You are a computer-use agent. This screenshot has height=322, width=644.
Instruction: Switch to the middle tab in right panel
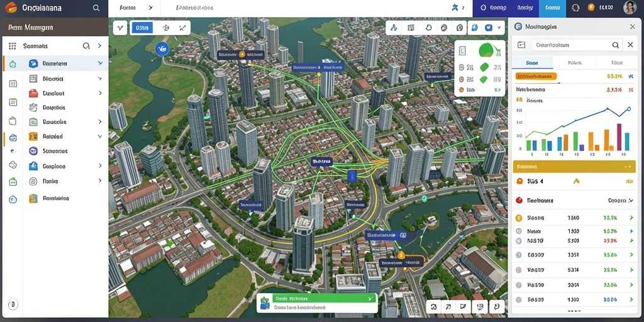[x=574, y=63]
